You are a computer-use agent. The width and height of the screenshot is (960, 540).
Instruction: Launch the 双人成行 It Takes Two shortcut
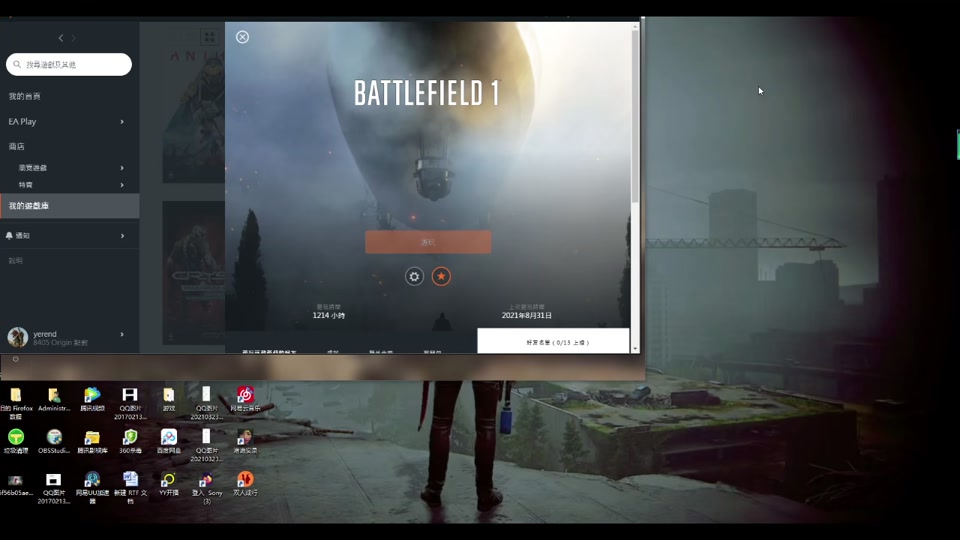(x=245, y=484)
